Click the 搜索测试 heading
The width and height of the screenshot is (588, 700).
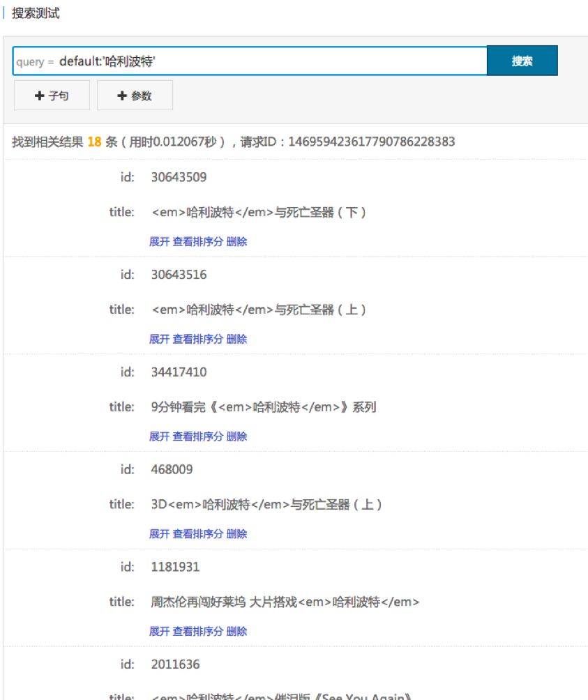coord(36,13)
